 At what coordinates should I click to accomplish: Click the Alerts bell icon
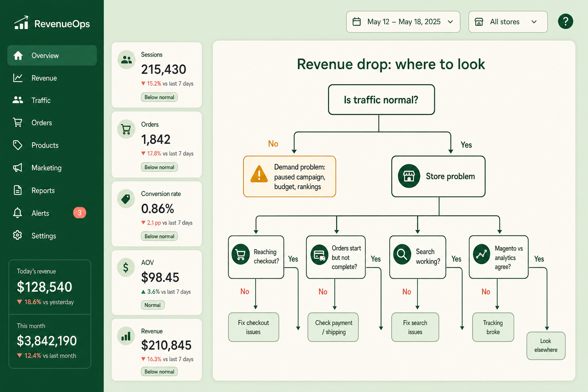[18, 213]
